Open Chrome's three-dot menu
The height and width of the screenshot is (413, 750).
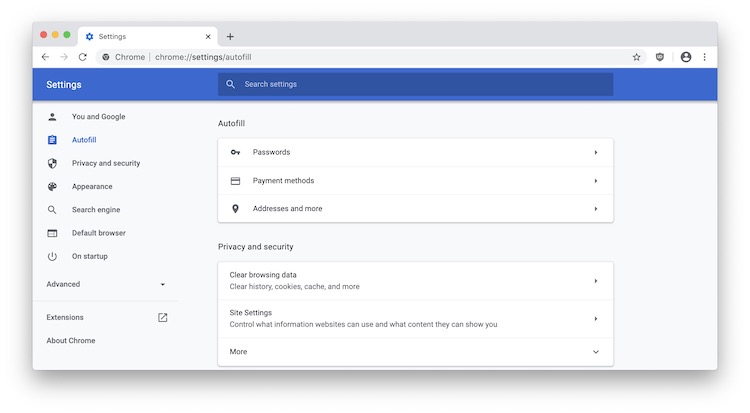click(705, 57)
